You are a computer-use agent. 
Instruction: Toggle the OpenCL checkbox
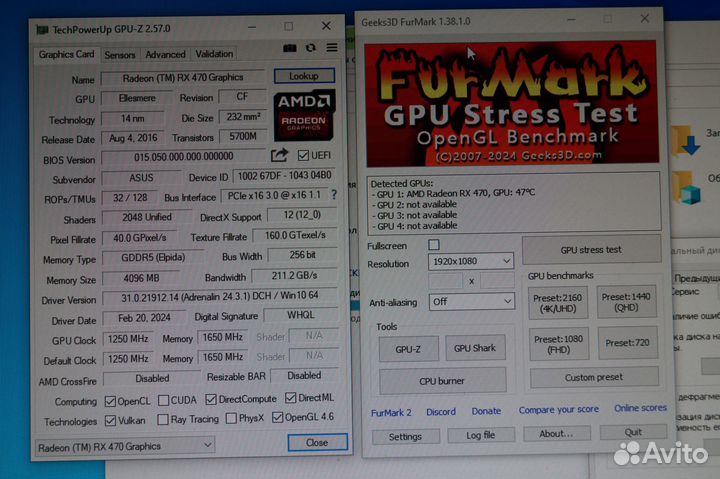(110, 401)
